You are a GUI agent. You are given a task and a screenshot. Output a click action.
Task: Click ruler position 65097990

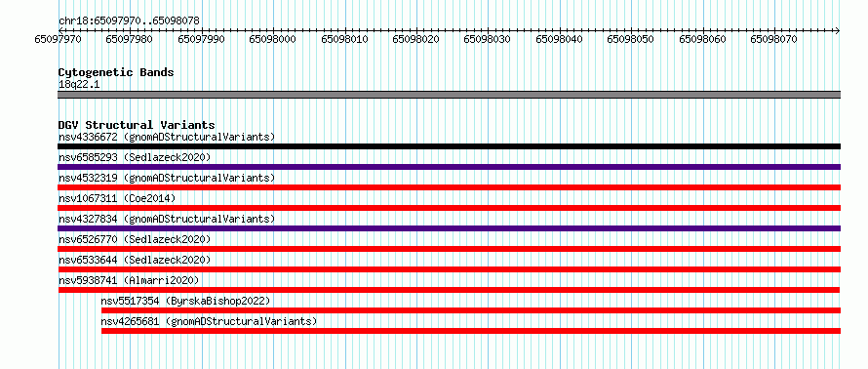click(x=201, y=39)
